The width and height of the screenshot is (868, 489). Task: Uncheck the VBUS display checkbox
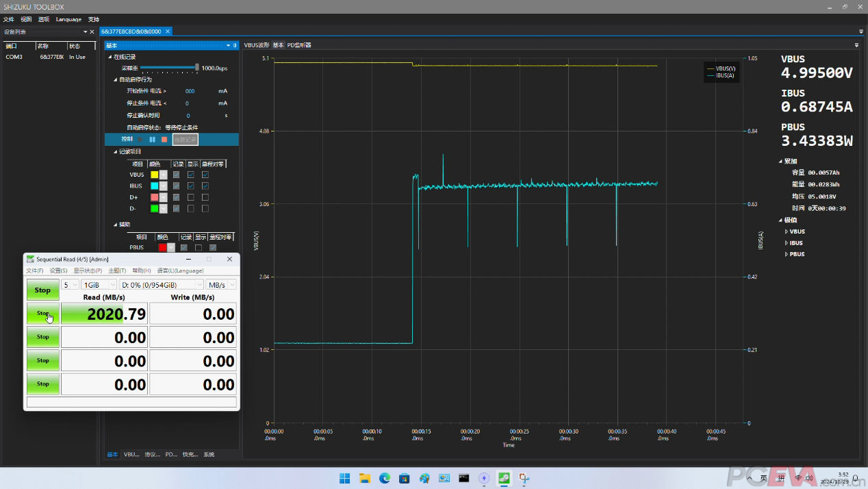[x=191, y=175]
